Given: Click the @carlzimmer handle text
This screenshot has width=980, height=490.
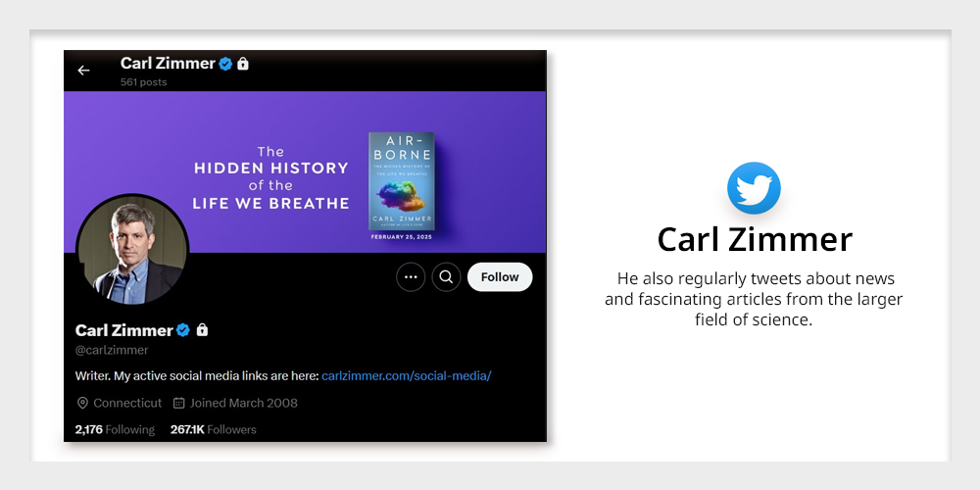Looking at the screenshot, I should tap(112, 350).
